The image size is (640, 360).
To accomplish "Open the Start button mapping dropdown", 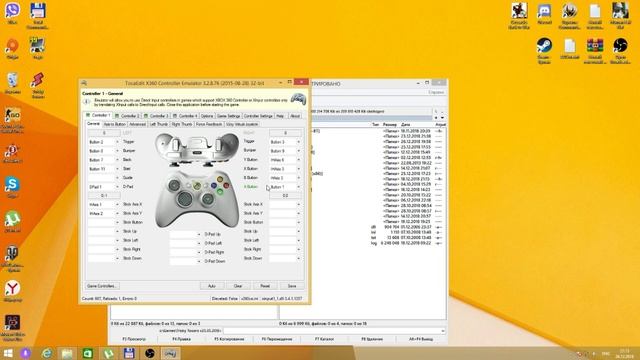I will point(118,169).
